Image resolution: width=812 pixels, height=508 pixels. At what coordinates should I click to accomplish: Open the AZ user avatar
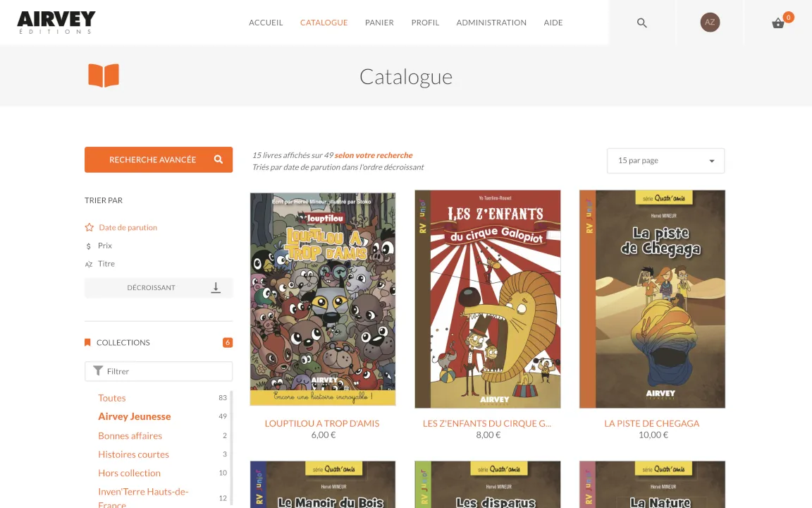click(x=710, y=23)
